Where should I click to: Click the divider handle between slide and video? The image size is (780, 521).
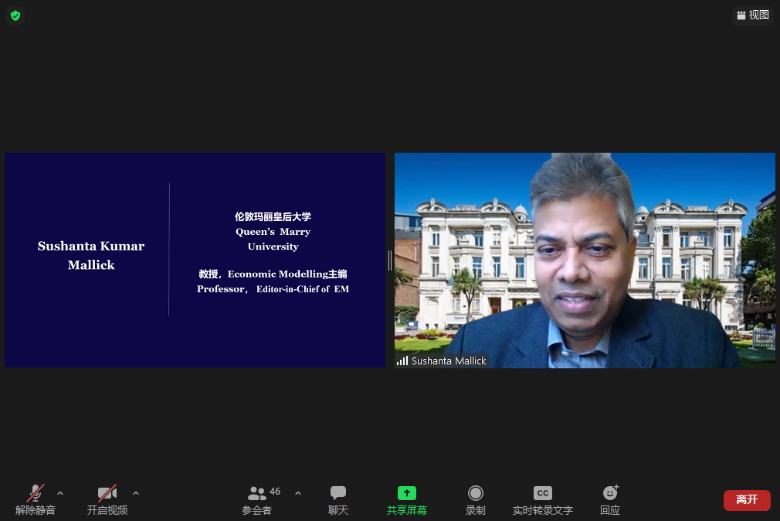tap(390, 260)
